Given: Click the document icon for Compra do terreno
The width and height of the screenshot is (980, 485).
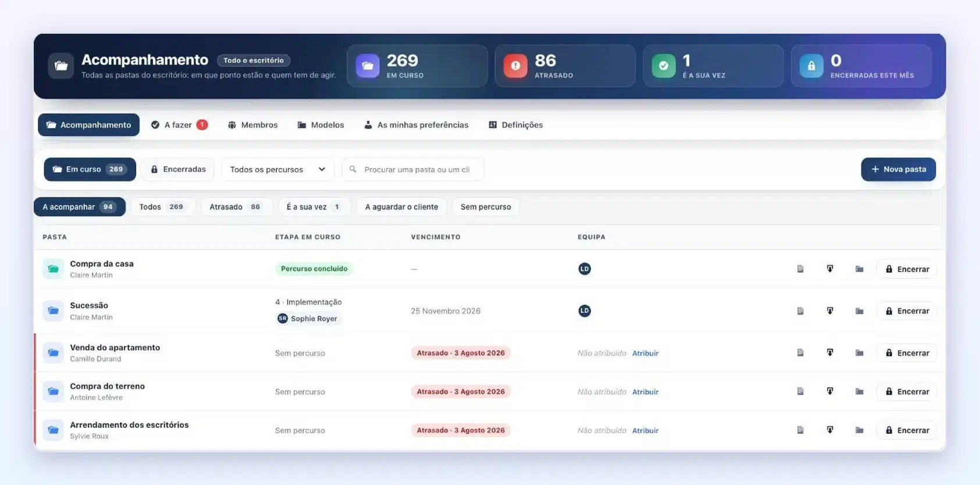Looking at the screenshot, I should click(800, 391).
